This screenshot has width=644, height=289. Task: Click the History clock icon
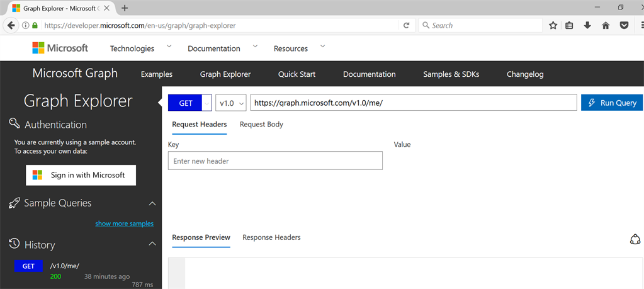click(x=14, y=244)
